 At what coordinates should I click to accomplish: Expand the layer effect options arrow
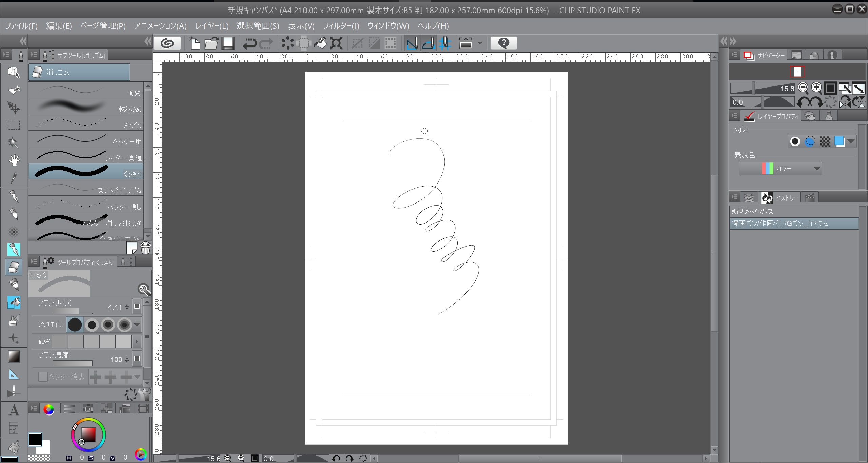(x=851, y=141)
